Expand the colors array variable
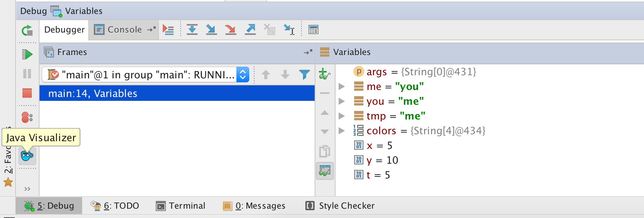 click(341, 131)
